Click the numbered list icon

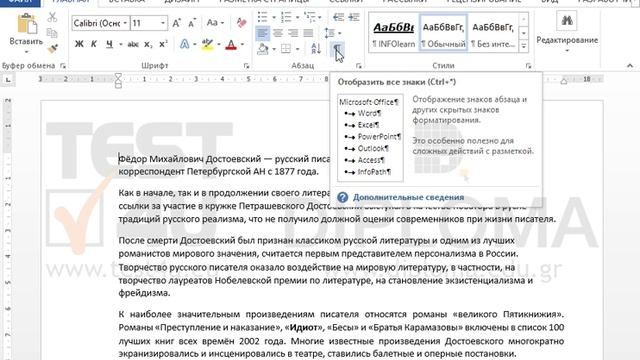tap(286, 17)
